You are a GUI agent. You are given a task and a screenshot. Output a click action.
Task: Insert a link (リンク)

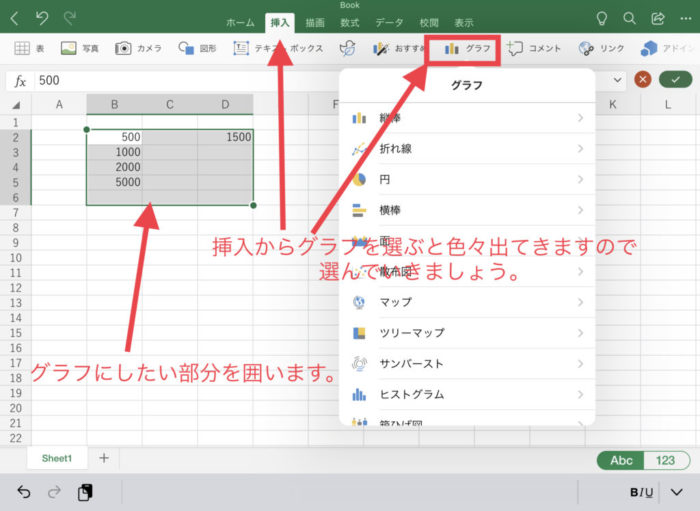601,48
